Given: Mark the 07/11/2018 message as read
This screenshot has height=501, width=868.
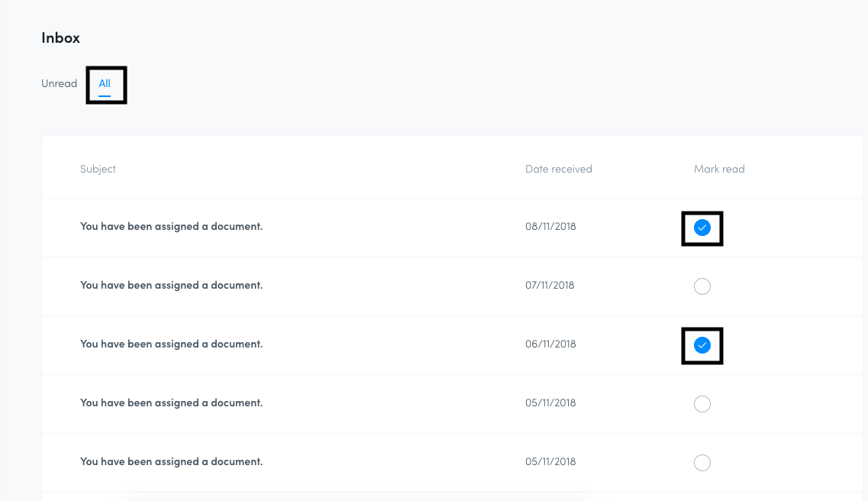Looking at the screenshot, I should pos(702,286).
